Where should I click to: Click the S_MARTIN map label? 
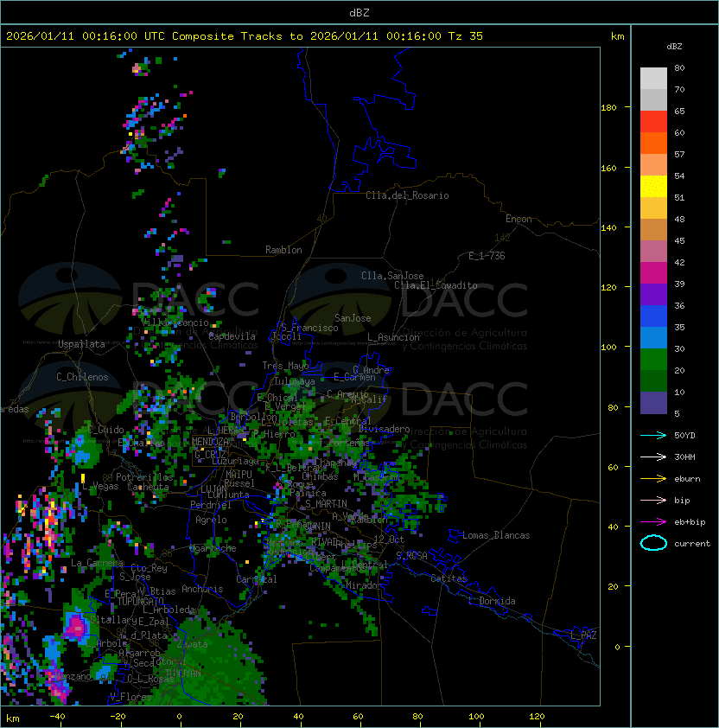(x=327, y=503)
